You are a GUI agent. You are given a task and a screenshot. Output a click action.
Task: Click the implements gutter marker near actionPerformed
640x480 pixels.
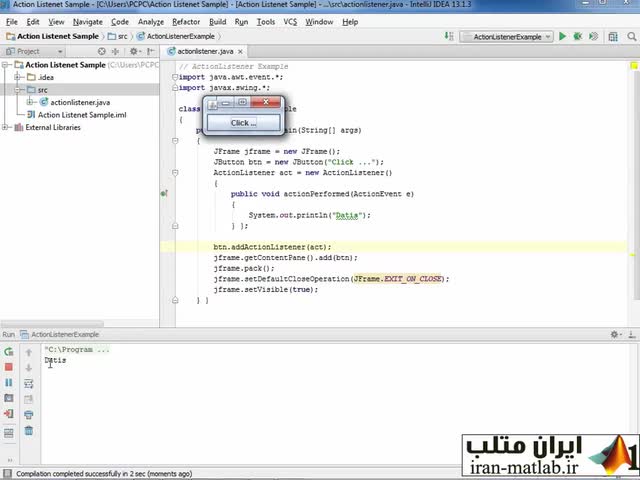click(164, 193)
